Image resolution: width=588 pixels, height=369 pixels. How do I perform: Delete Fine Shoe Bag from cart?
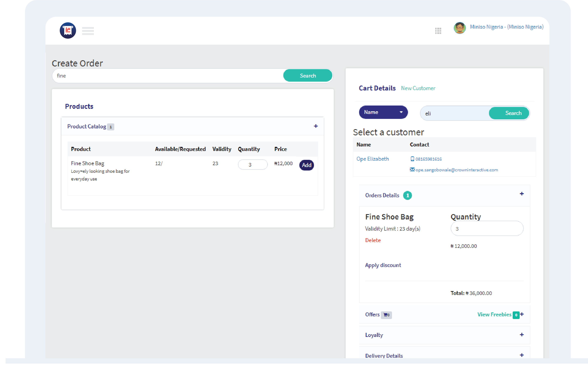(373, 240)
